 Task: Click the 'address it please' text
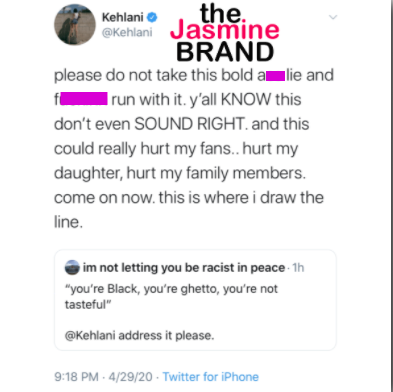[x=166, y=335]
